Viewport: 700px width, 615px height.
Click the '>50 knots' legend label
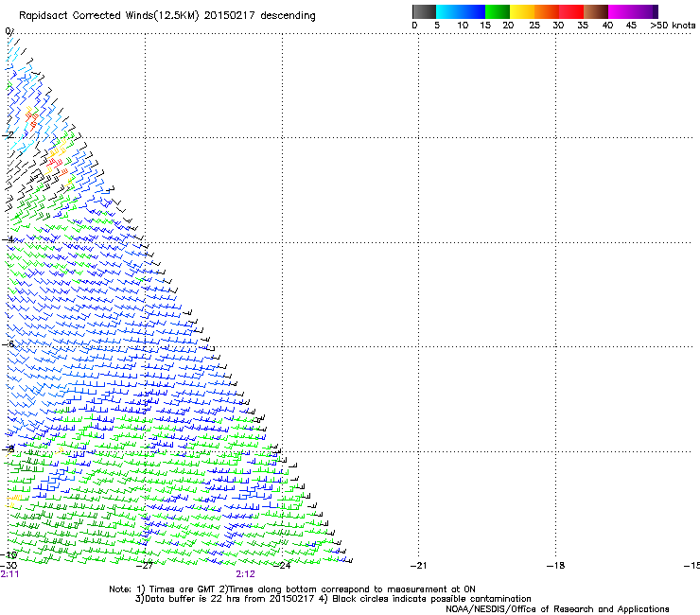coord(673,25)
